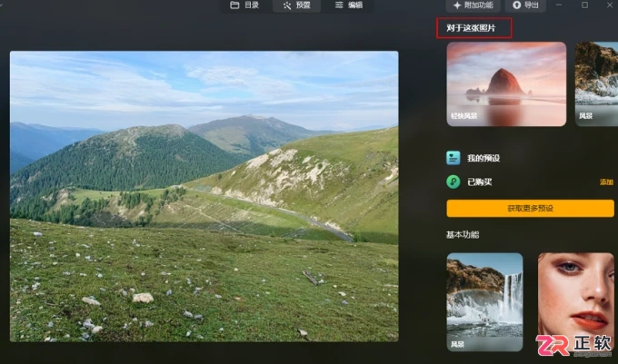Switch to the 预置 presets tab
The width and height of the screenshot is (618, 364).
point(297,5)
